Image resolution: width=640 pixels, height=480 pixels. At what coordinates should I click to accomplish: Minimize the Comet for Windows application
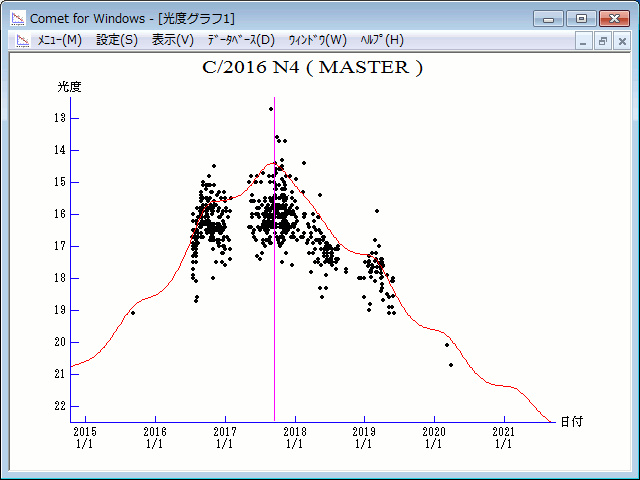[x=547, y=18]
